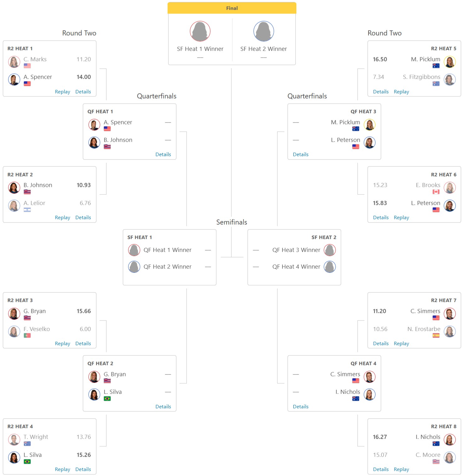
Task: Click M. Picklum's avatar in R2 Heat 5
Action: 449,62
